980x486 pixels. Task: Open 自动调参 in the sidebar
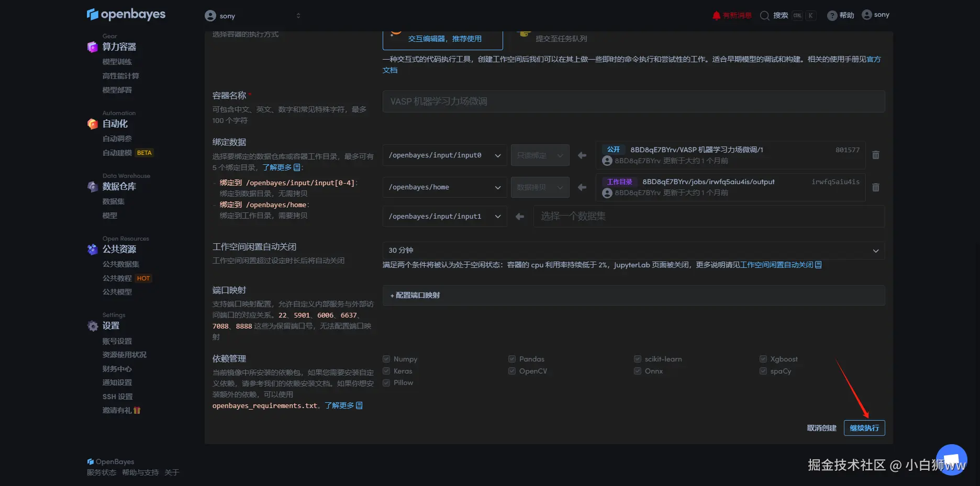pos(117,139)
